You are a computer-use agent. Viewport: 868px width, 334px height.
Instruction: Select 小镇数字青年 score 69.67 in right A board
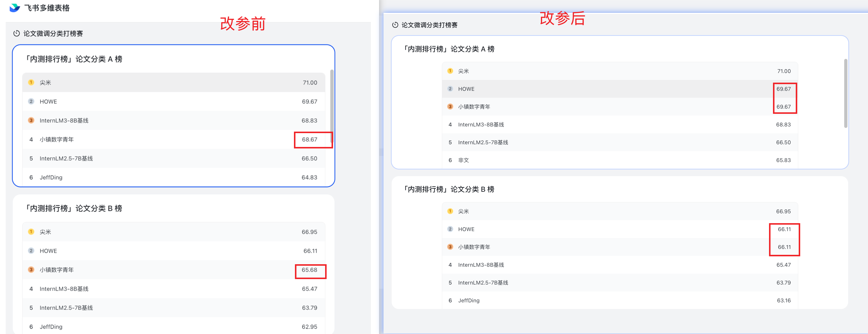(783, 107)
